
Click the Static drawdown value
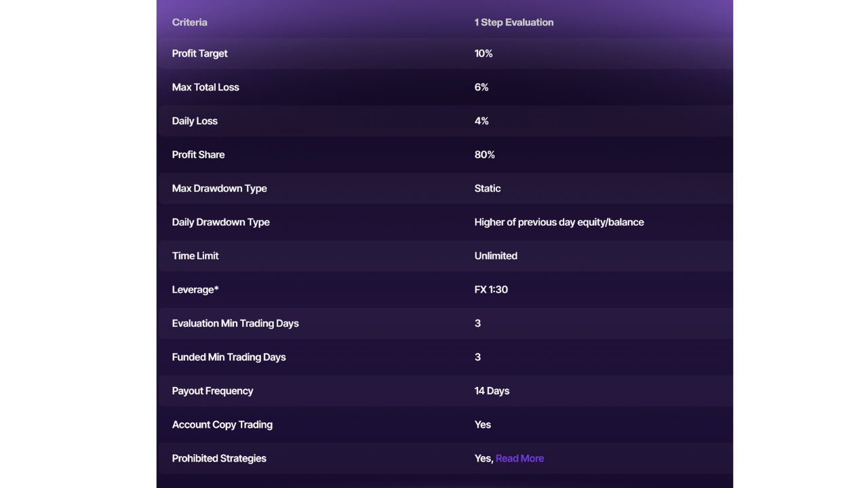488,188
